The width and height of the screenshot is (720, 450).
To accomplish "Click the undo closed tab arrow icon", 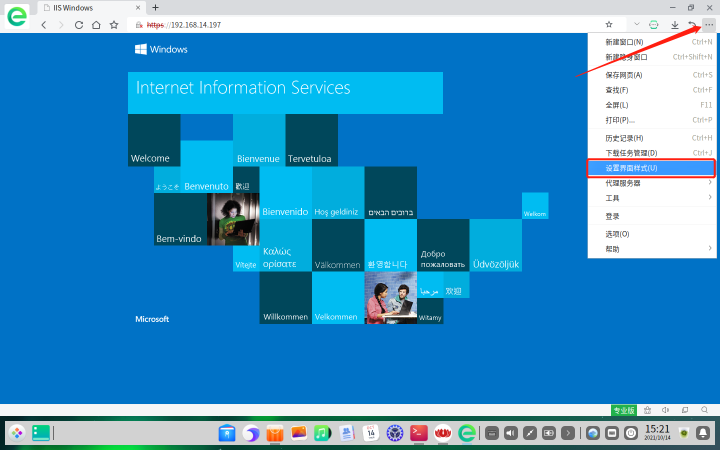I will click(x=691, y=24).
